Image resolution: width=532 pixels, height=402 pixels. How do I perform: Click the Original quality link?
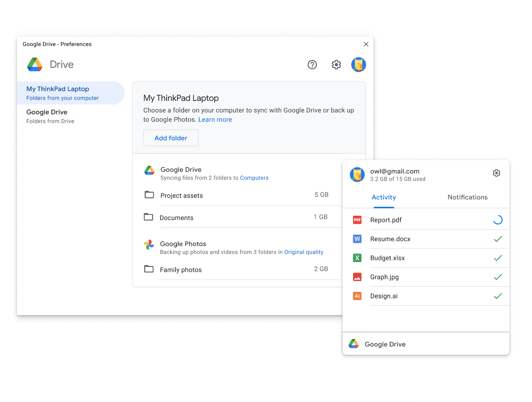click(x=304, y=252)
